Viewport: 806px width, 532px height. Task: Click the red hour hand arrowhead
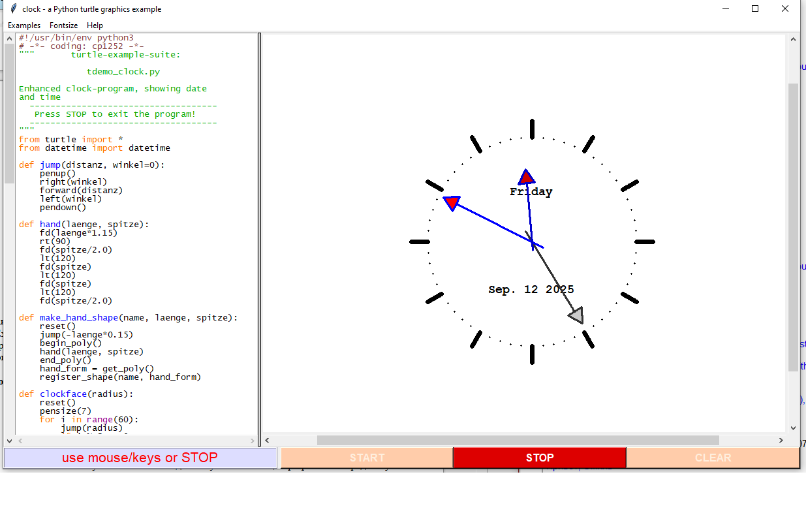click(x=527, y=177)
